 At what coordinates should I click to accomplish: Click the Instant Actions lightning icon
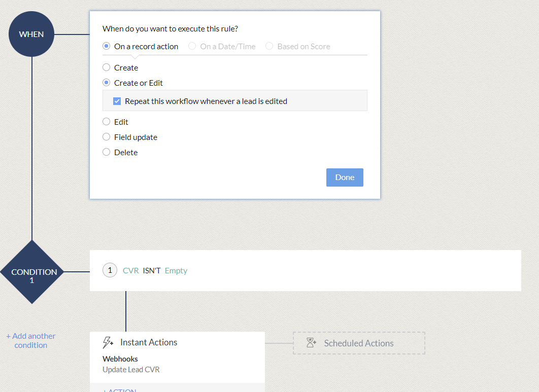108,342
